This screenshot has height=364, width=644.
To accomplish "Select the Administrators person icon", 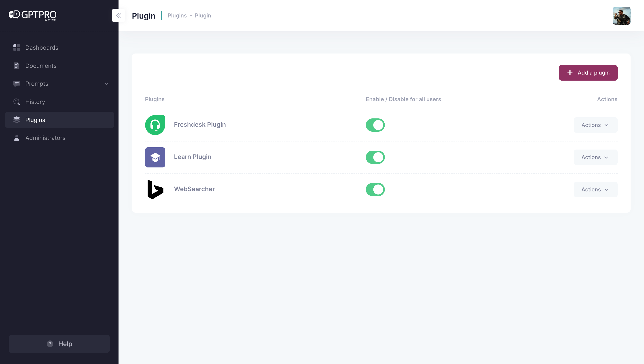I will click(x=17, y=138).
